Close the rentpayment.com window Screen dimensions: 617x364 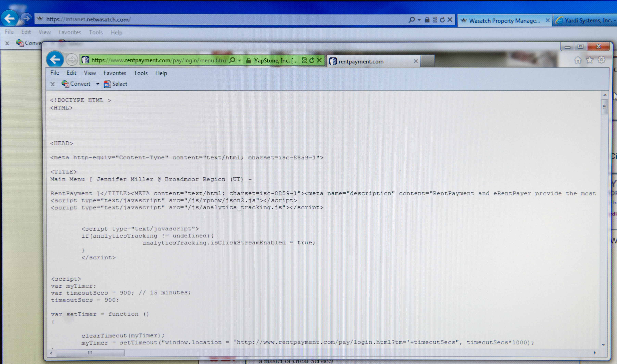coord(598,46)
